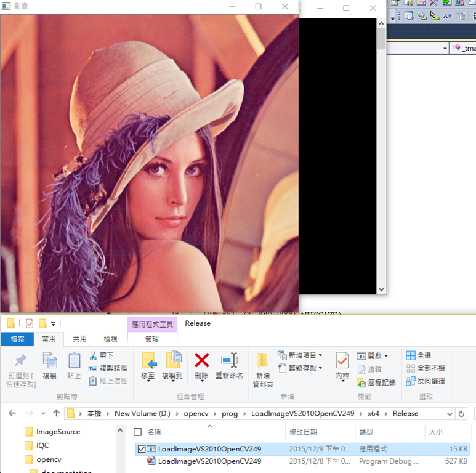This screenshot has width=476, height=473.
Task: Switch to the Share (共用) tab
Action: coord(79,339)
